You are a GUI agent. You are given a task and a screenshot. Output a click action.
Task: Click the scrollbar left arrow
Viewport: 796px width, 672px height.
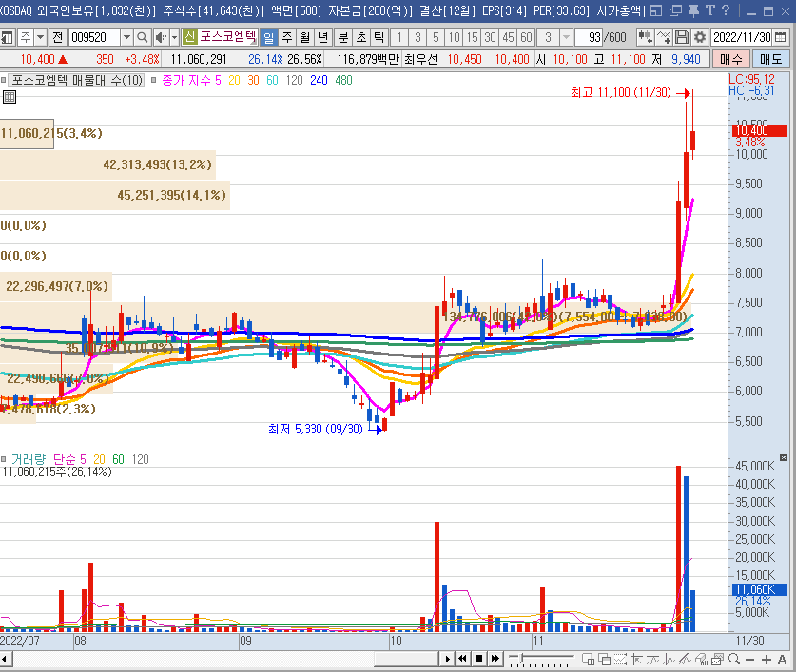coord(5,660)
